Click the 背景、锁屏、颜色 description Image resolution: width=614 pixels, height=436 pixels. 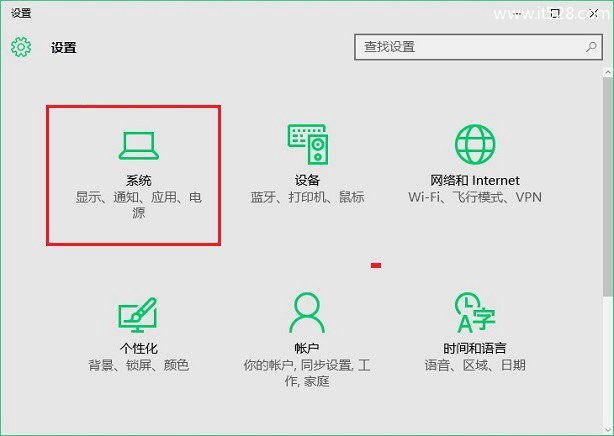pyautogui.click(x=139, y=365)
